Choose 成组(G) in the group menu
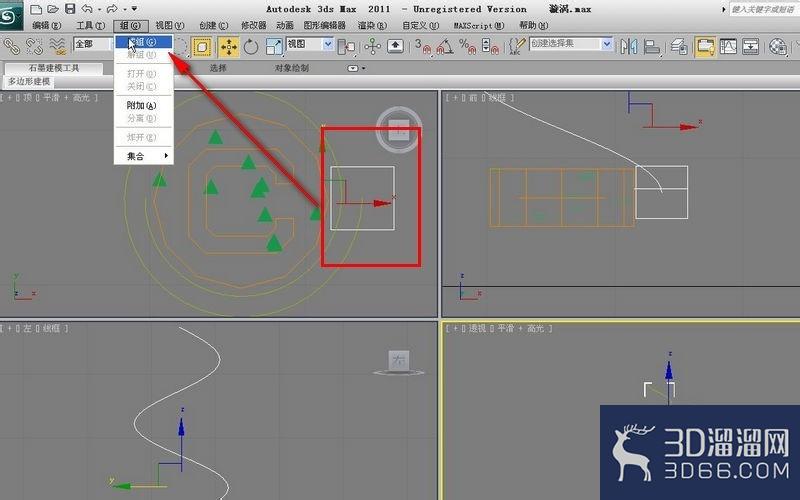This screenshot has width=800, height=500. [x=143, y=42]
